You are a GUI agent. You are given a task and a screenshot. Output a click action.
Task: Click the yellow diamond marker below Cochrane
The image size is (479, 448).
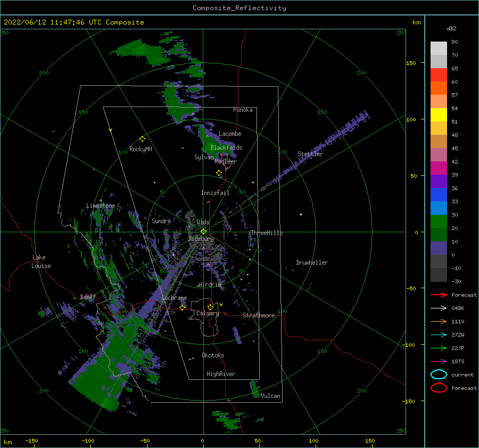click(x=182, y=308)
